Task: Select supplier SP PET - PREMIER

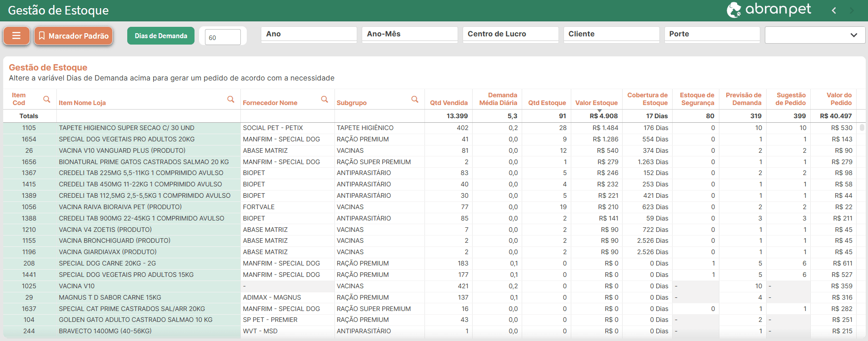Action: pyautogui.click(x=270, y=320)
